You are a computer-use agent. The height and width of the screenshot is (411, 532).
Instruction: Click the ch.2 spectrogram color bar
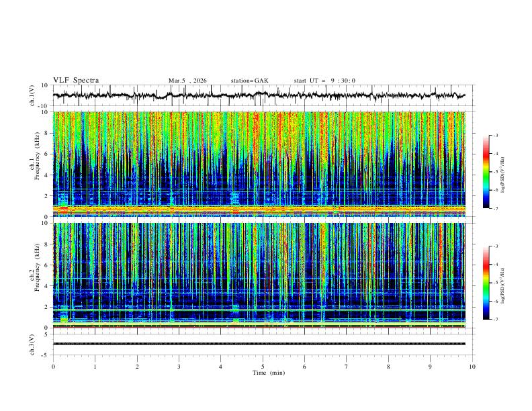pyautogui.click(x=486, y=283)
